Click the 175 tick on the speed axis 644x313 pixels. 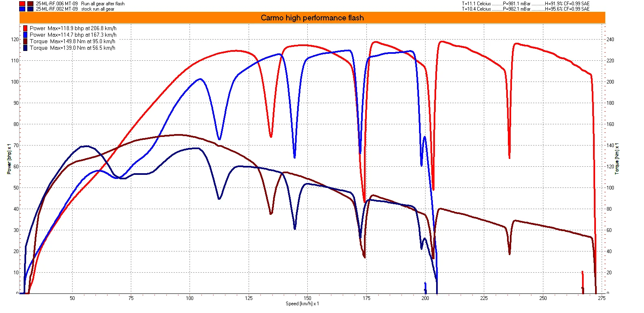pos(366,298)
